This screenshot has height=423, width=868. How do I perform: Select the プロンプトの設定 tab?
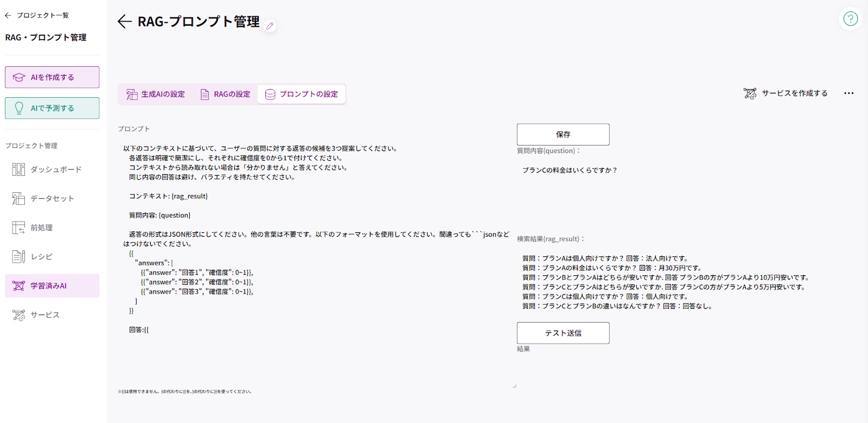click(x=302, y=94)
